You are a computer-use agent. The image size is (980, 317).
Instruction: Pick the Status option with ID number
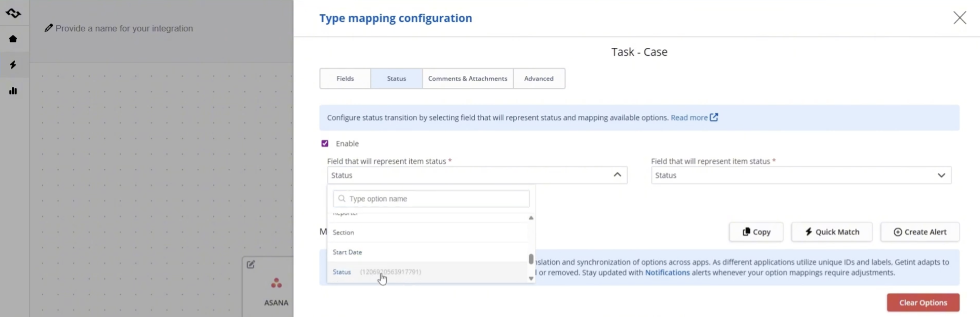pos(427,272)
